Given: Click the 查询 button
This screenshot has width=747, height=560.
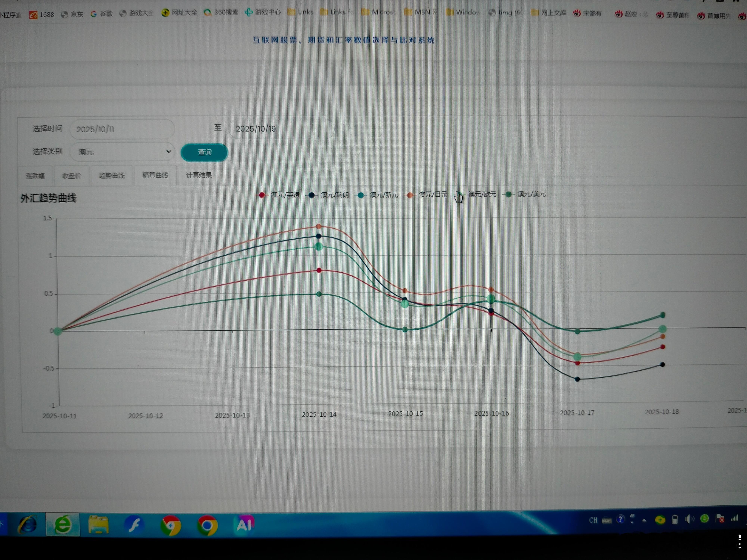Looking at the screenshot, I should (204, 152).
